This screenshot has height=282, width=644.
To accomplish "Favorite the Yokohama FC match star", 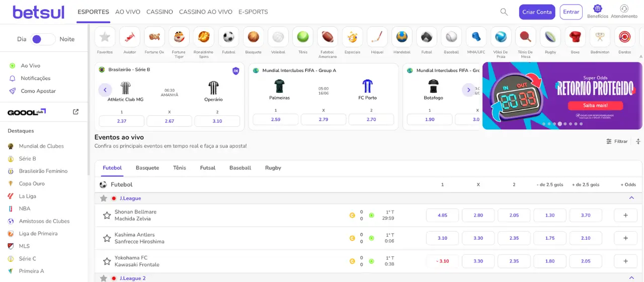I will point(107,261).
